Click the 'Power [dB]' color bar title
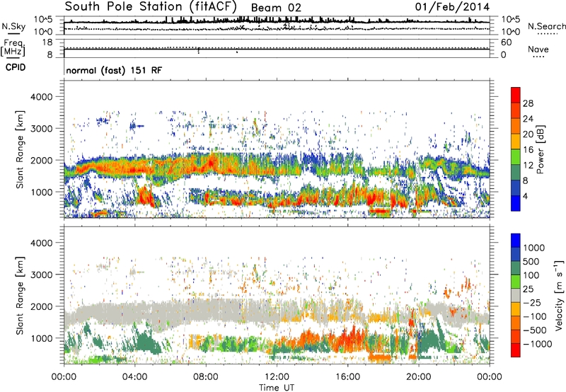Viewport: 566px width, 392px height. point(541,149)
